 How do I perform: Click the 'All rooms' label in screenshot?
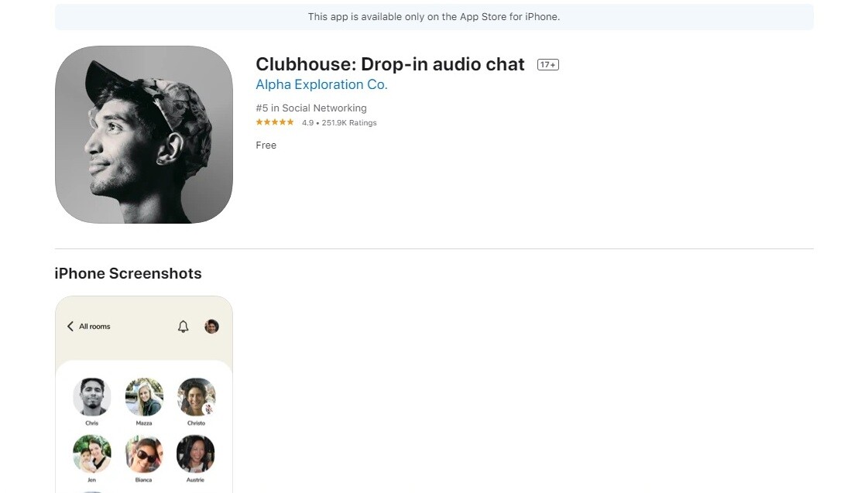94,327
